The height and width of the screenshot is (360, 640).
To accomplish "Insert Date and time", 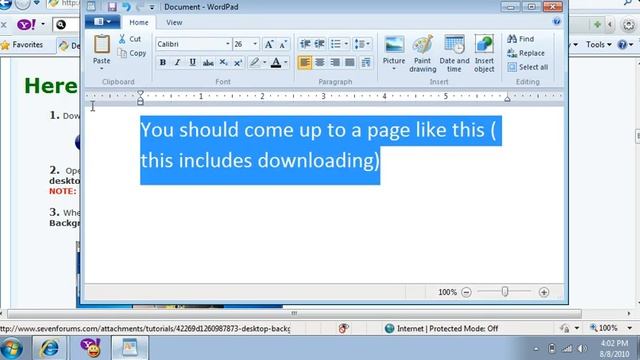I will pos(454,54).
